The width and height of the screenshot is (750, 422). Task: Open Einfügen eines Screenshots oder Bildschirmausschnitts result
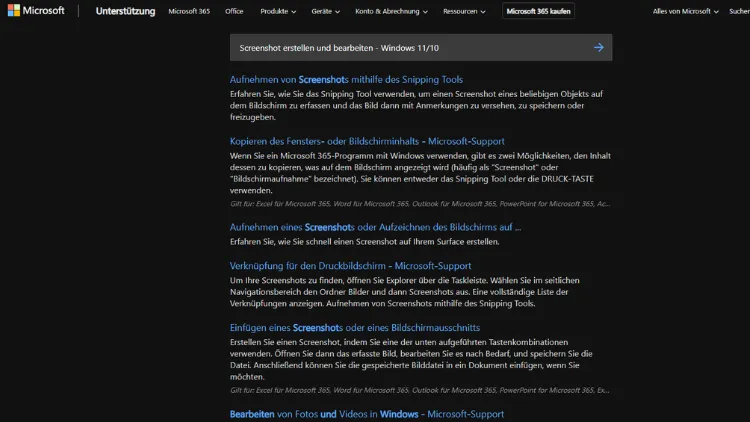click(355, 328)
